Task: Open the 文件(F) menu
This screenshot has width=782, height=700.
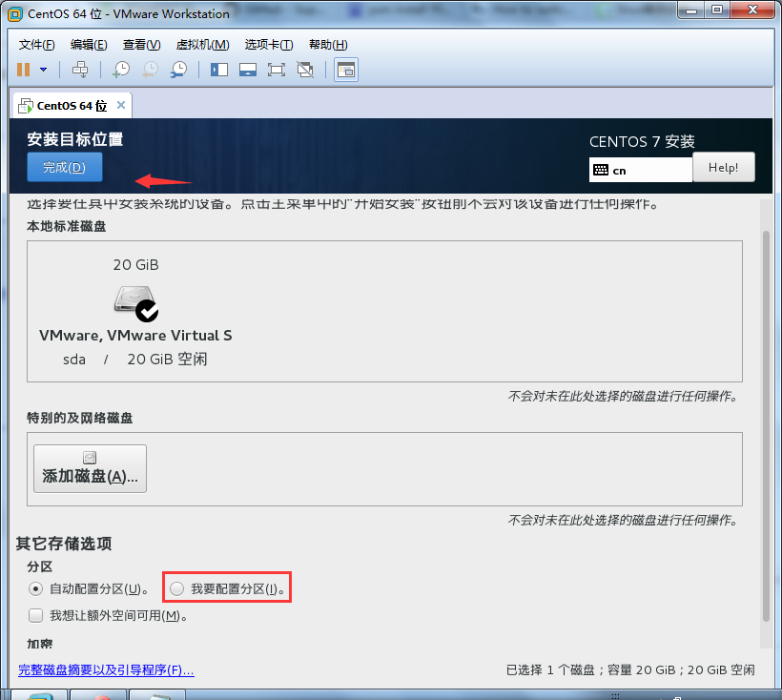Action: [36, 45]
